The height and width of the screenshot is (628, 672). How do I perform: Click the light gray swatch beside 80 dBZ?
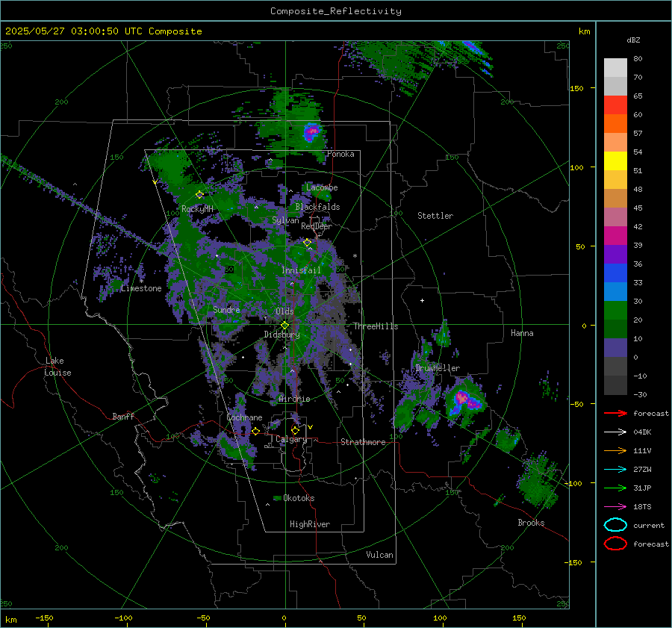coord(615,67)
